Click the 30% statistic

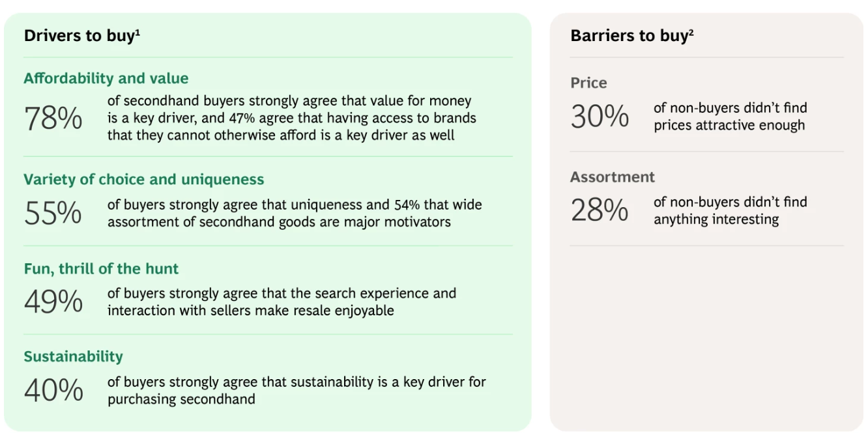[600, 117]
